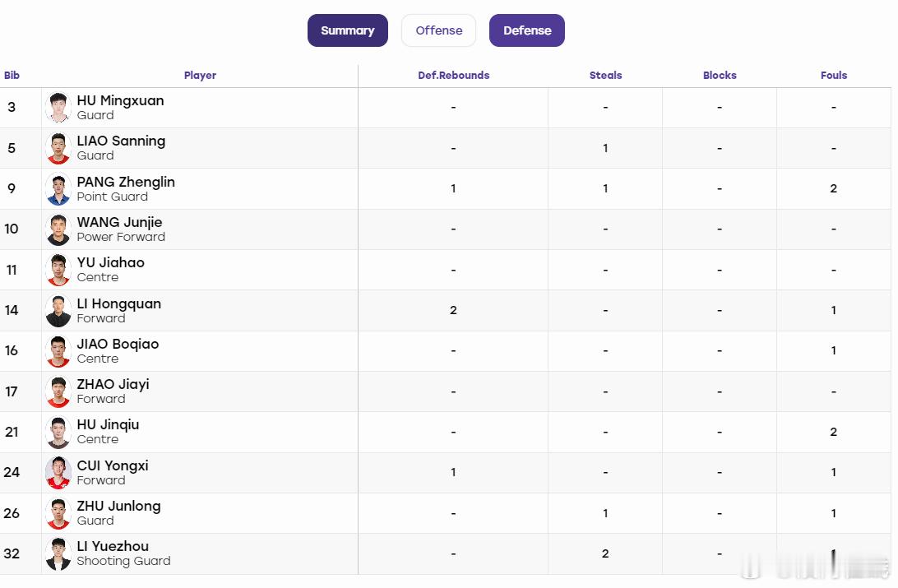Click LI Hongquan's Def.Rebounds value 2
Image resolution: width=898 pixels, height=588 pixels.
point(453,310)
